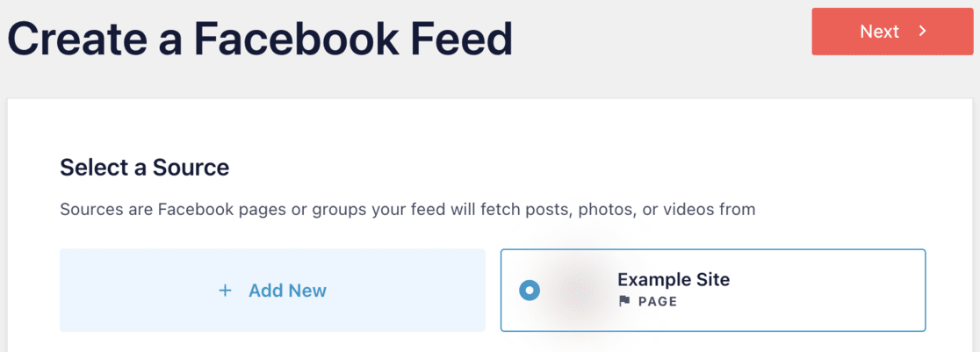This screenshot has width=980, height=352.
Task: Click the PAGE type label
Action: (658, 301)
